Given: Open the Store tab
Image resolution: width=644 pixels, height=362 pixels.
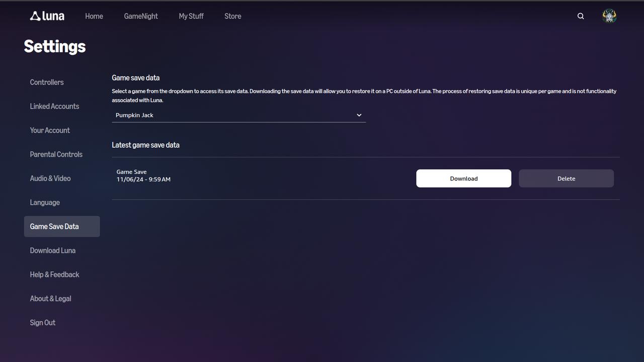Looking at the screenshot, I should click(233, 16).
